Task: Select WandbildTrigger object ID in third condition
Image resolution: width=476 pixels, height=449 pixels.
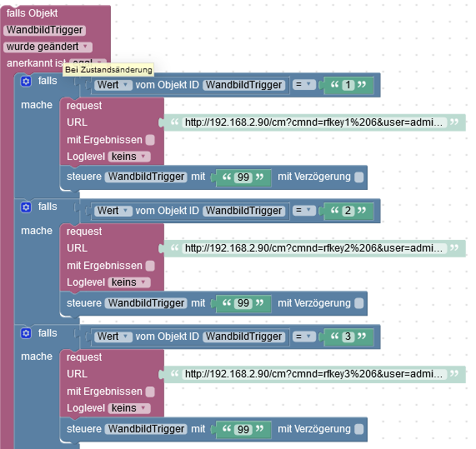Action: [244, 337]
